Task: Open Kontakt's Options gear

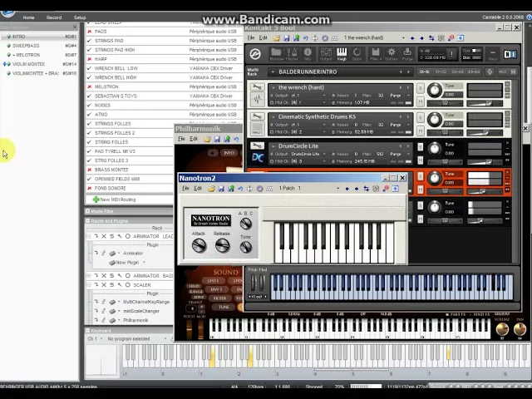Action: (392, 54)
